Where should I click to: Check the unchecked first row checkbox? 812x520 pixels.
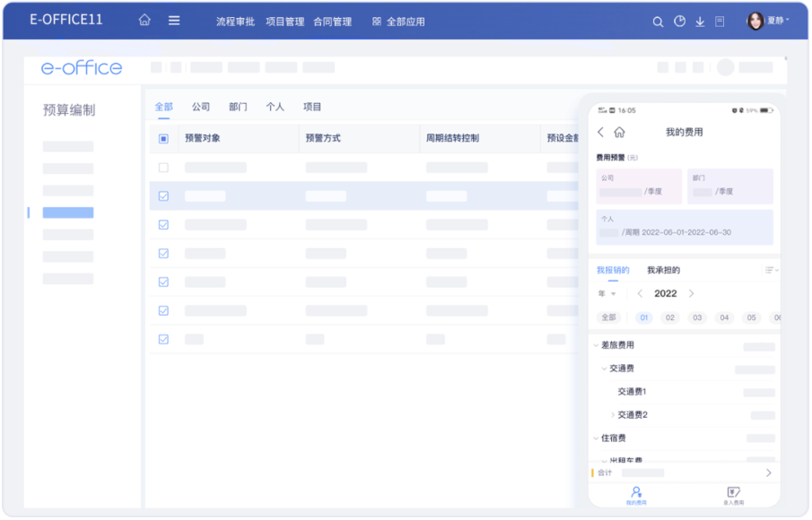point(163,168)
